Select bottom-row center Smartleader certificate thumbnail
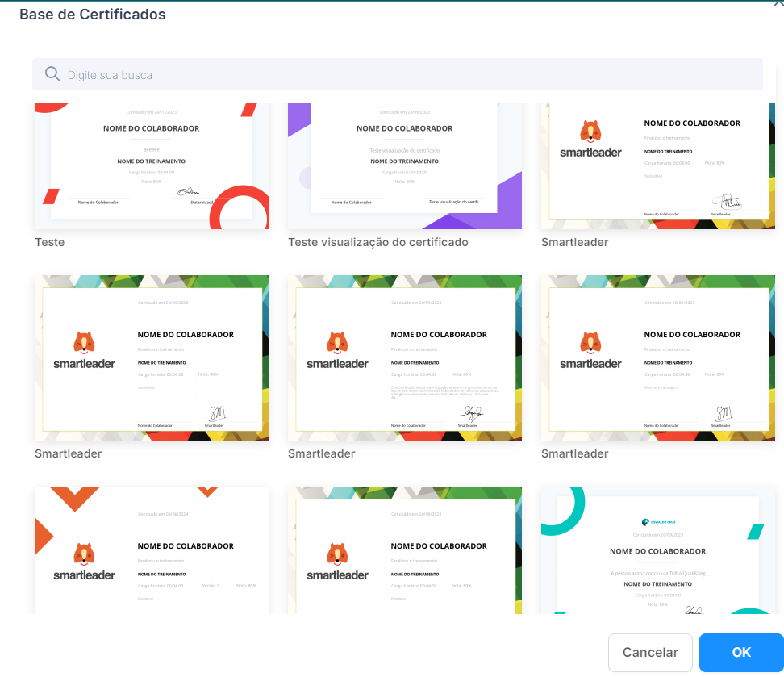 tap(404, 550)
